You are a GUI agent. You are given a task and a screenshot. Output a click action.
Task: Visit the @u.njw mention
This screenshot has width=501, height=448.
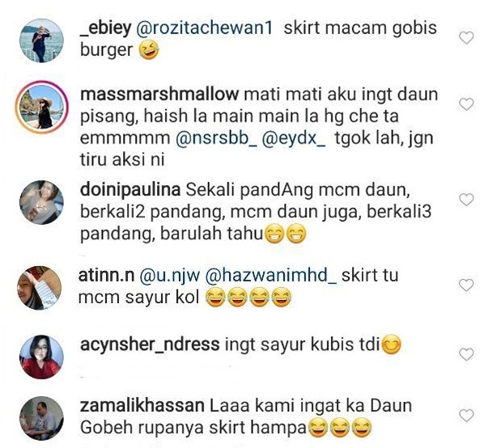pyautogui.click(x=170, y=276)
